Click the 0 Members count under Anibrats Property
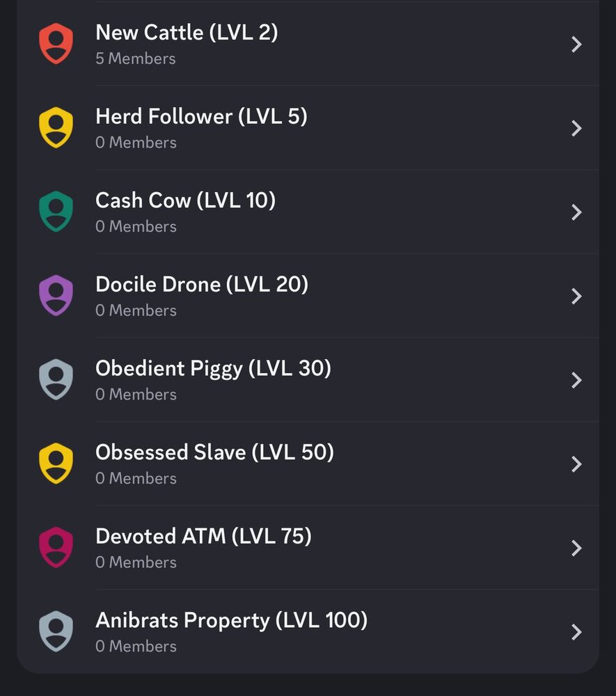 click(x=136, y=647)
